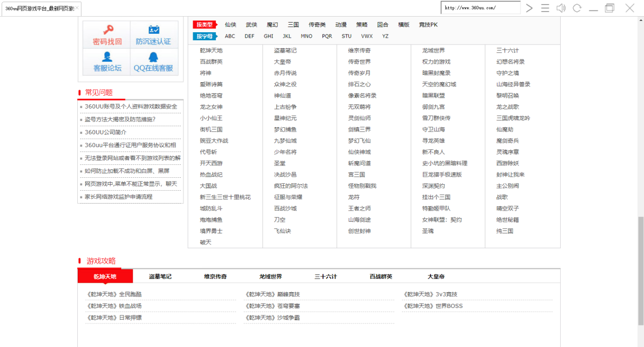Mute sound using the speaker icon
Screen dimensions: 644x347
tap(561, 8)
